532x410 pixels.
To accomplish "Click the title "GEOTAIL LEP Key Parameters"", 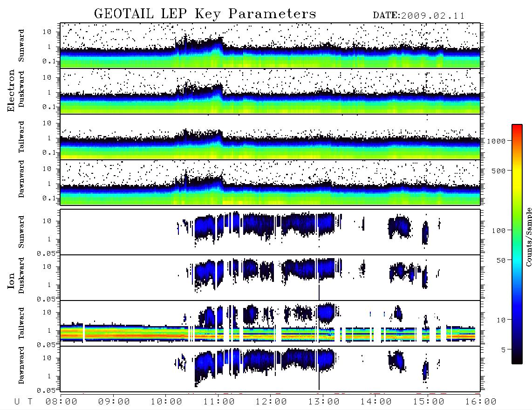I will tap(205, 14).
